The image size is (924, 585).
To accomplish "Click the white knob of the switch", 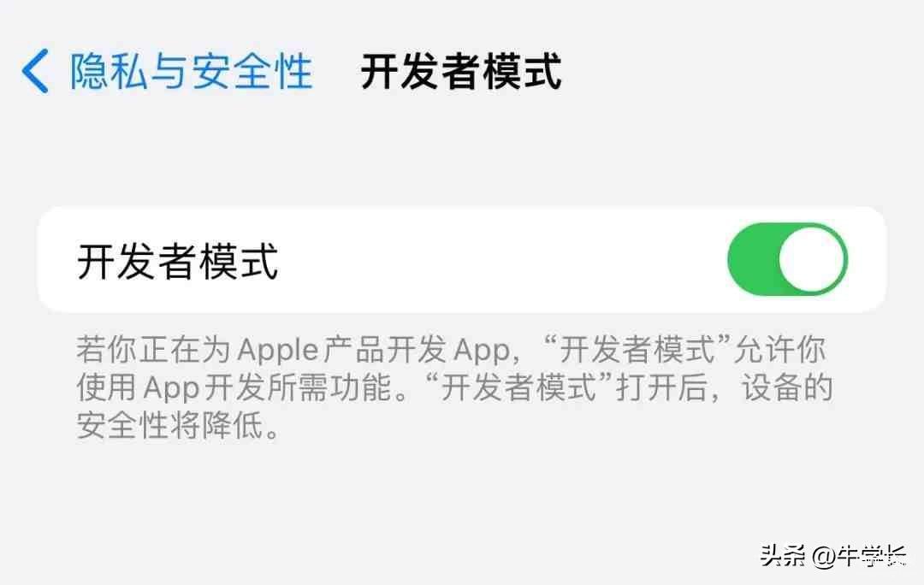I will pyautogui.click(x=811, y=259).
